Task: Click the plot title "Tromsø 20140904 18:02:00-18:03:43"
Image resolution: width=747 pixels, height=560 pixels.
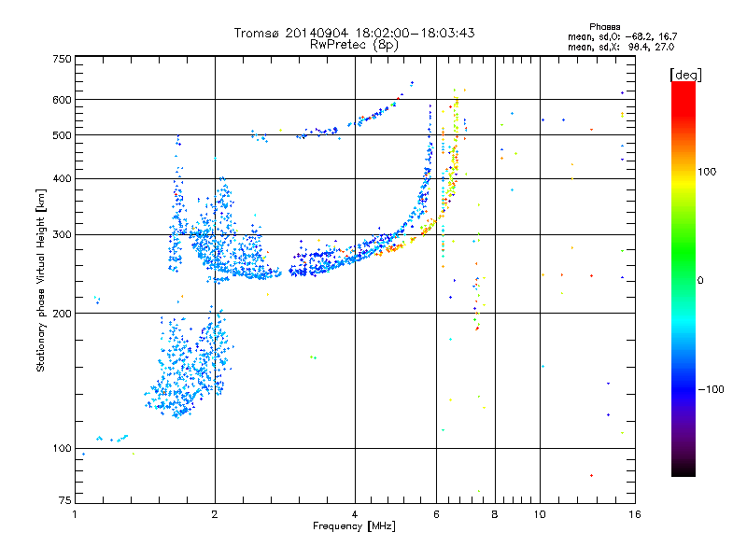Action: pyautogui.click(x=354, y=33)
